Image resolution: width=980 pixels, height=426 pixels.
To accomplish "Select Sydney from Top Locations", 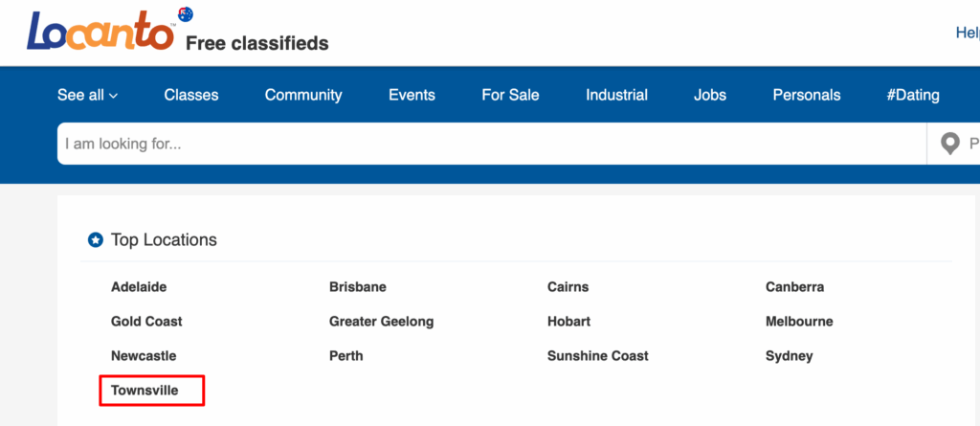I will click(x=790, y=356).
